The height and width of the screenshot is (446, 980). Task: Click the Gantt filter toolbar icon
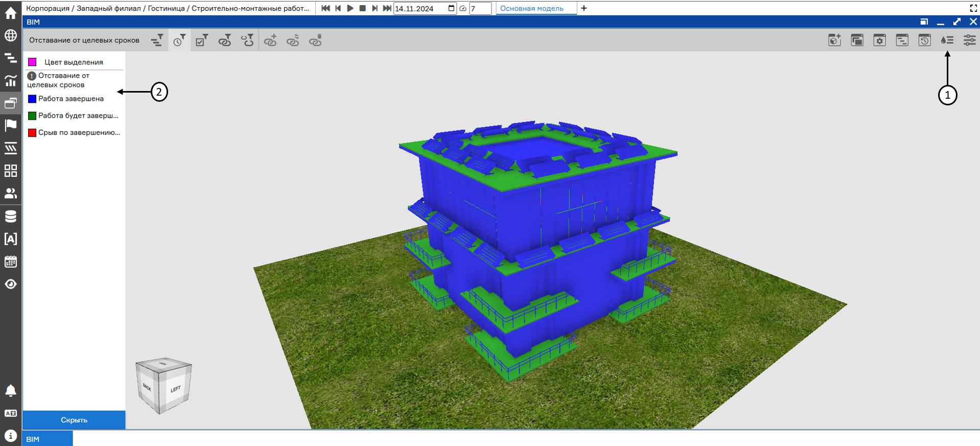tap(157, 40)
